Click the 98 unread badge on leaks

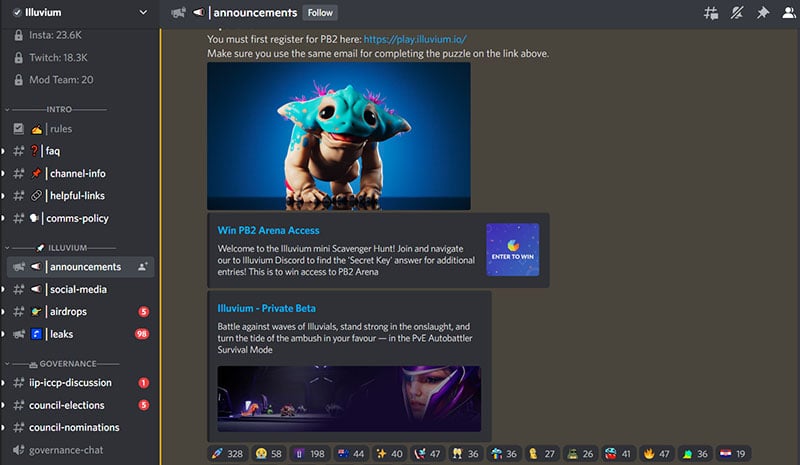pyautogui.click(x=142, y=334)
